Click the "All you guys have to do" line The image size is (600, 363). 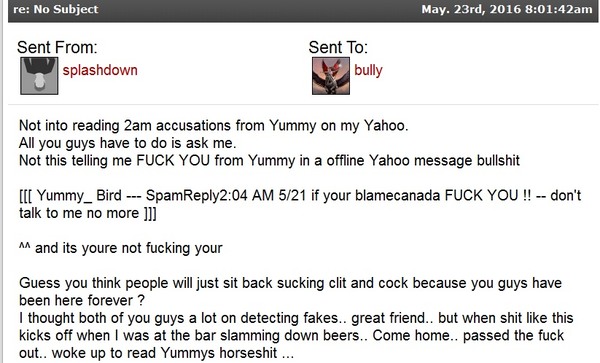click(x=127, y=143)
